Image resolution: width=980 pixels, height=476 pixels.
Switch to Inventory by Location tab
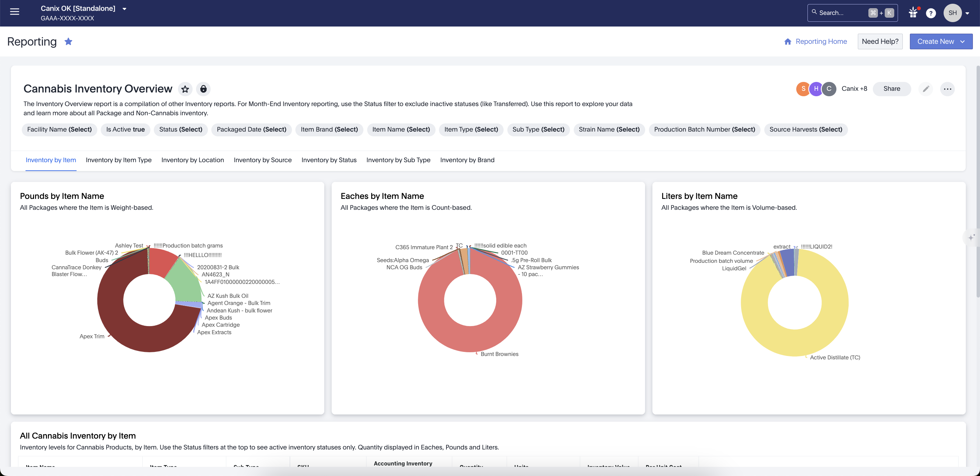[193, 160]
